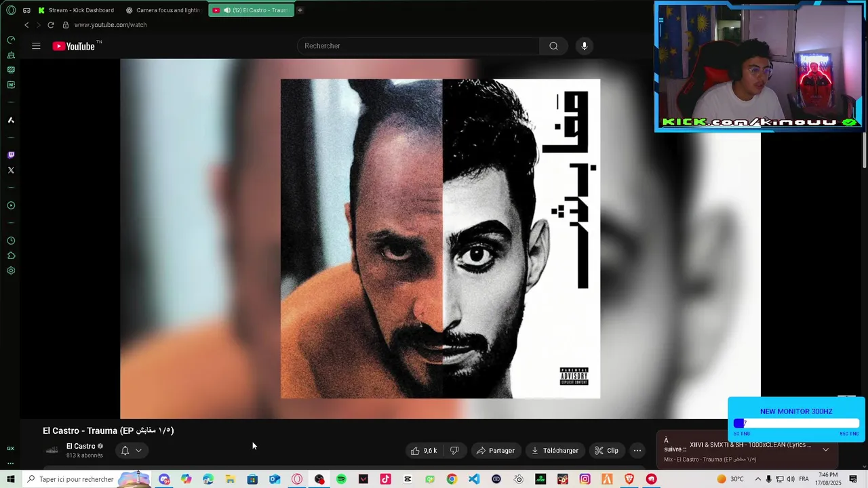Open Settings gear icon in sidebar
This screenshot has width=868, height=488.
[11, 270]
